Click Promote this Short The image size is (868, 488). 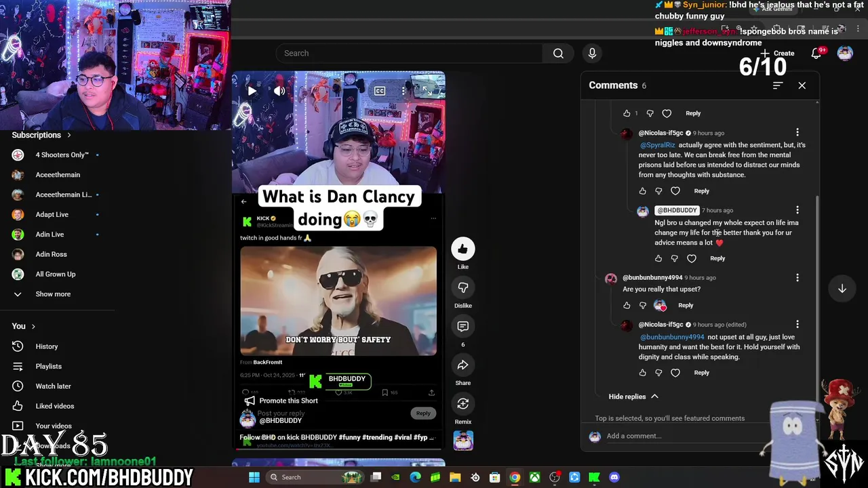click(x=281, y=401)
